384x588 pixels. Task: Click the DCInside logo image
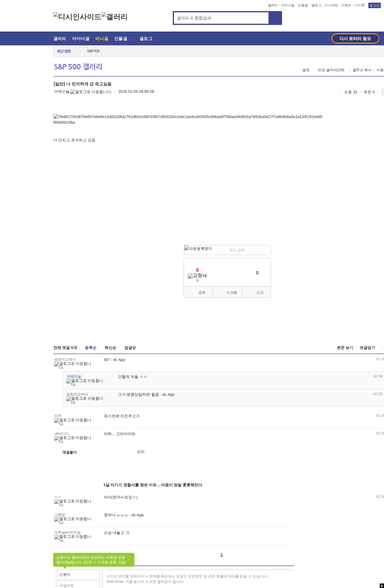point(77,17)
